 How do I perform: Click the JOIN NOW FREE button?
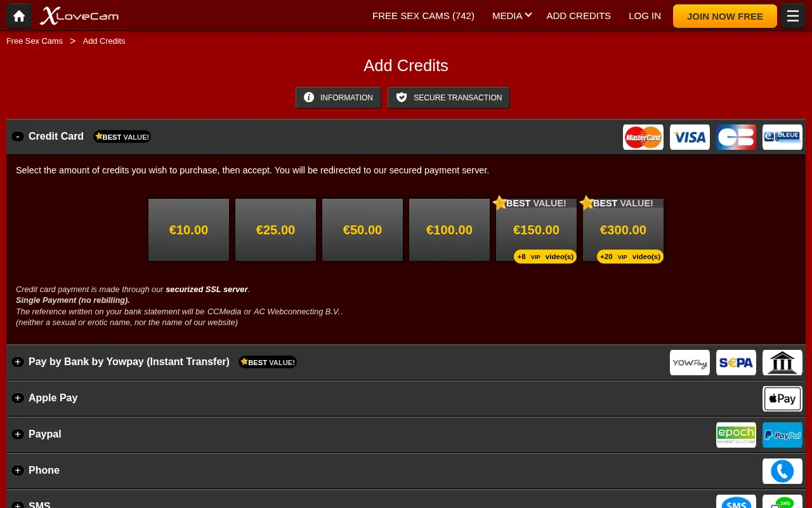pos(725,16)
